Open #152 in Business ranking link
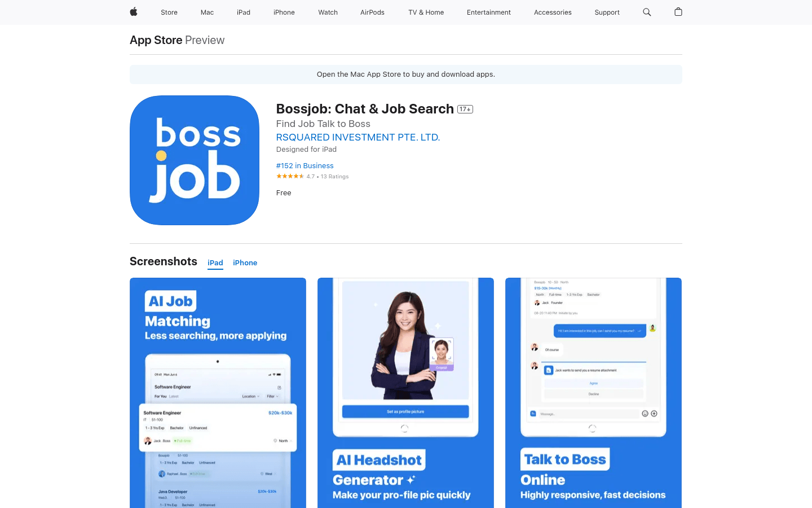The height and width of the screenshot is (508, 812). (305, 166)
